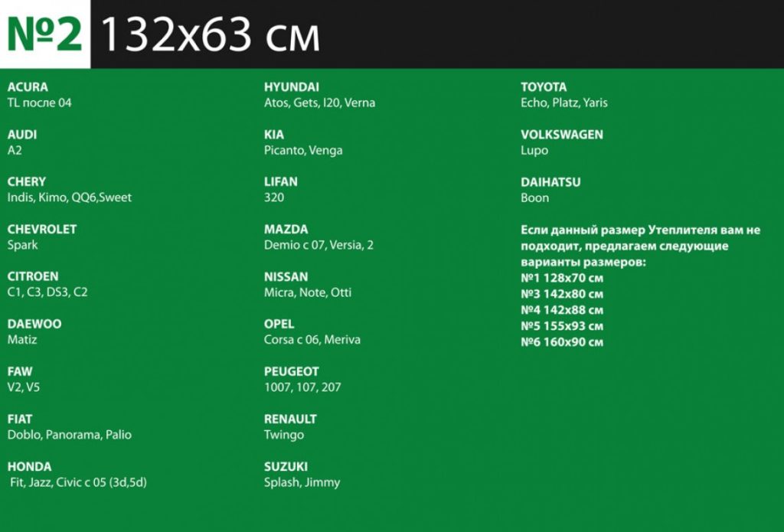This screenshot has width=784, height=532.
Task: Select the 132x63 см heading text
Action: pyautogui.click(x=210, y=34)
